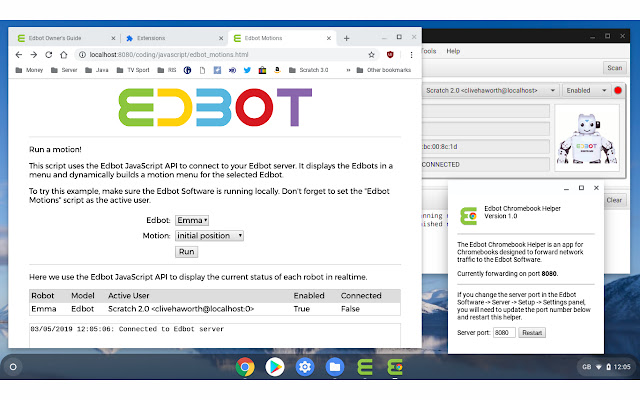
Task: Click the Edbot robot picture
Action: (x=587, y=138)
